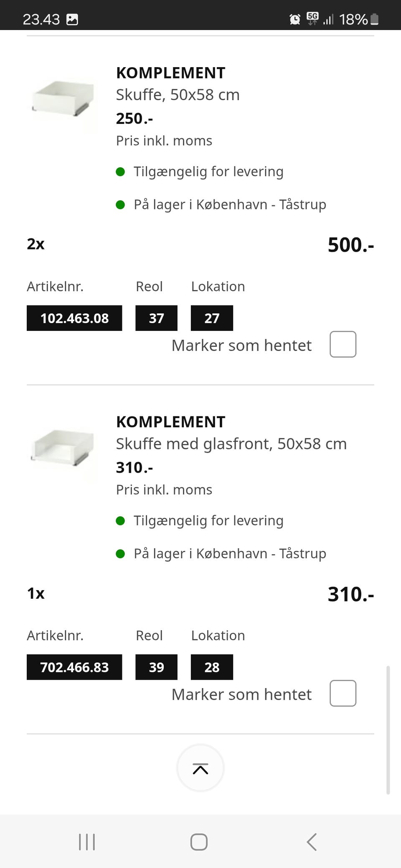Tap Lokation number 28 badge

tap(212, 667)
